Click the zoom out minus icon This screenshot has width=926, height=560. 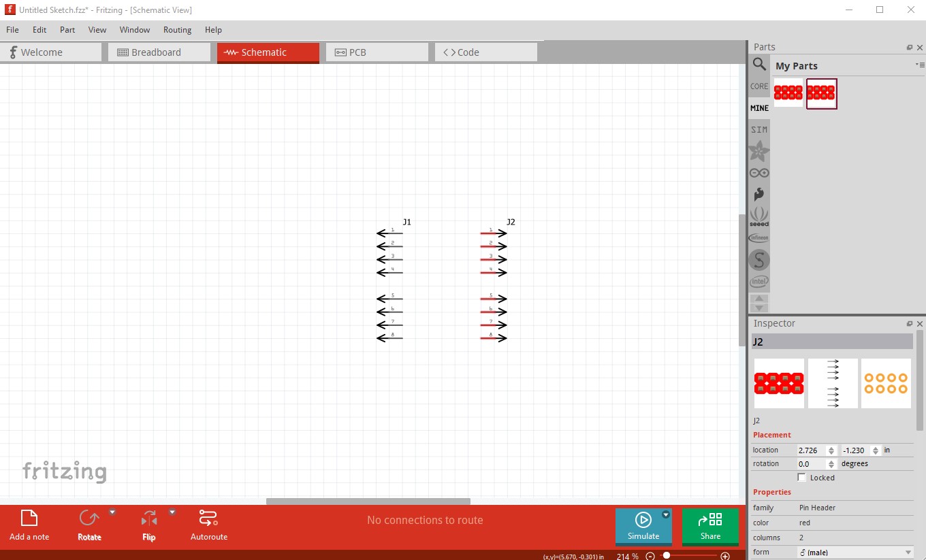coord(650,556)
